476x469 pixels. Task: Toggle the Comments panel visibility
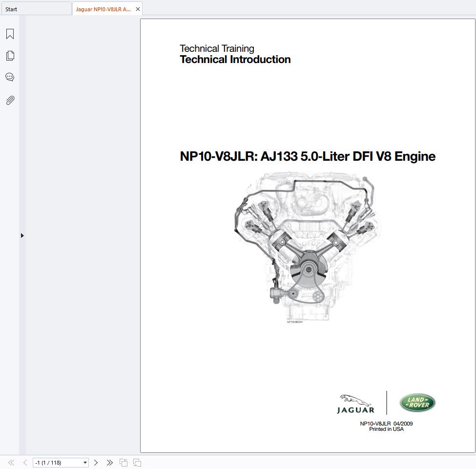tap(10, 77)
